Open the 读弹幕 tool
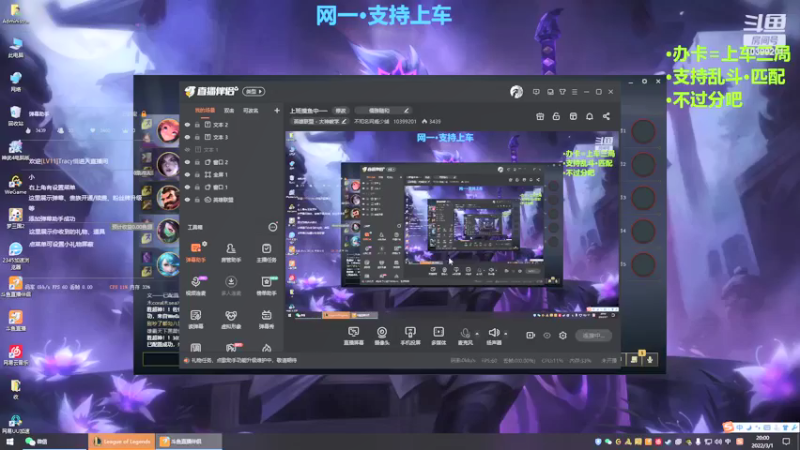Image resolution: width=800 pixels, height=450 pixels. (x=195, y=319)
